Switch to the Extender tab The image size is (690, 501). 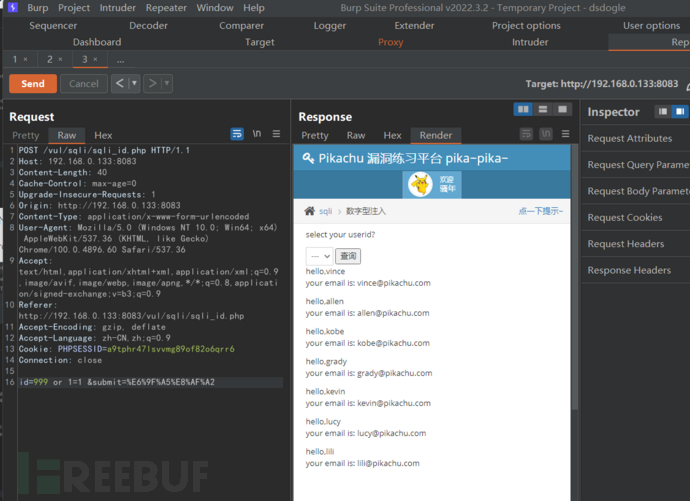click(x=414, y=26)
